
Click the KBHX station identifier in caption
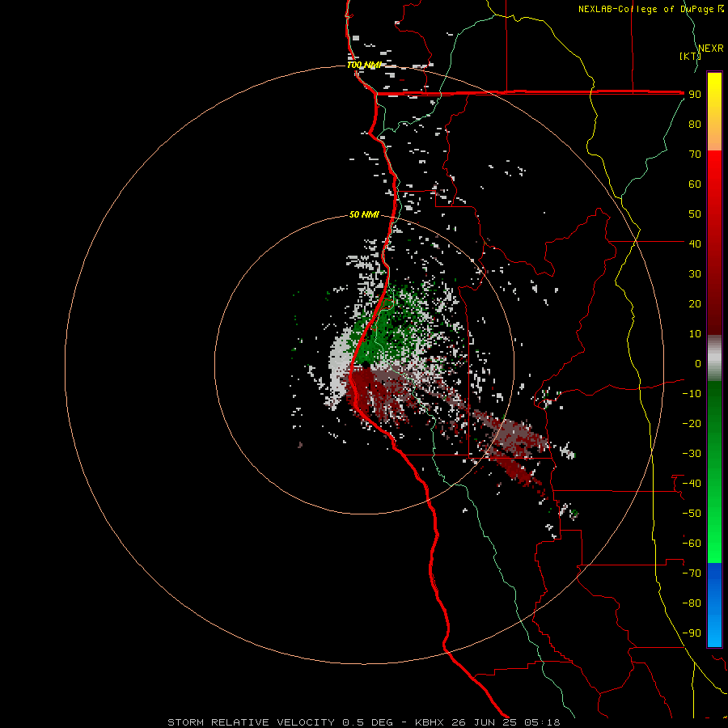430,722
